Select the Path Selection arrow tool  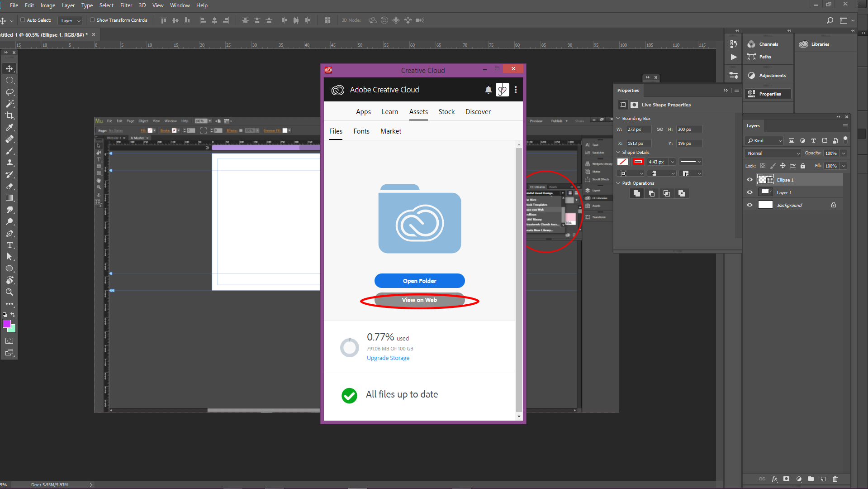[x=9, y=257]
